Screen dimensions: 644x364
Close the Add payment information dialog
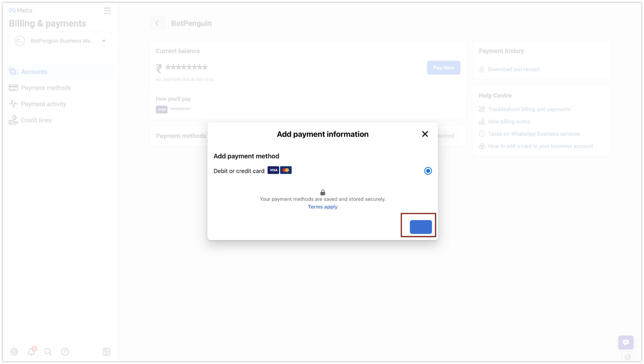click(425, 134)
